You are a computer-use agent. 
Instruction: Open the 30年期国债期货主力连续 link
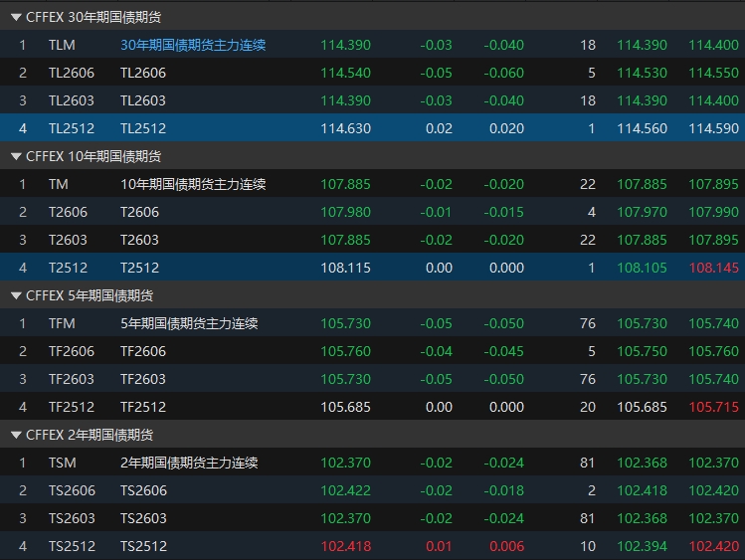[193, 45]
